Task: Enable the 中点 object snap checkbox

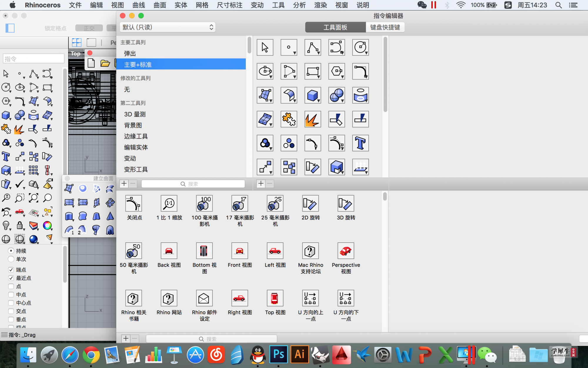Action: pyautogui.click(x=11, y=295)
